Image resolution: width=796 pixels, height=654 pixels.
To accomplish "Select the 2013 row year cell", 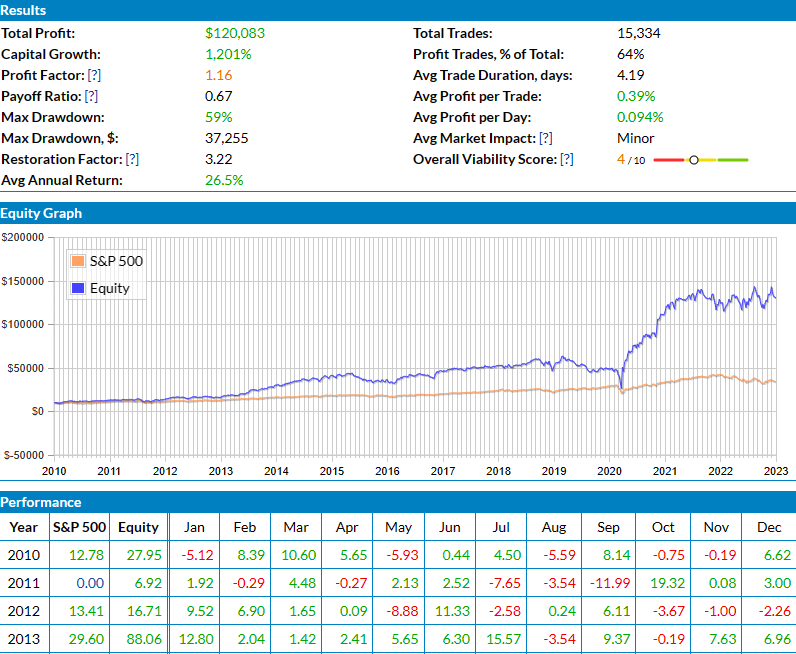I will tap(24, 639).
